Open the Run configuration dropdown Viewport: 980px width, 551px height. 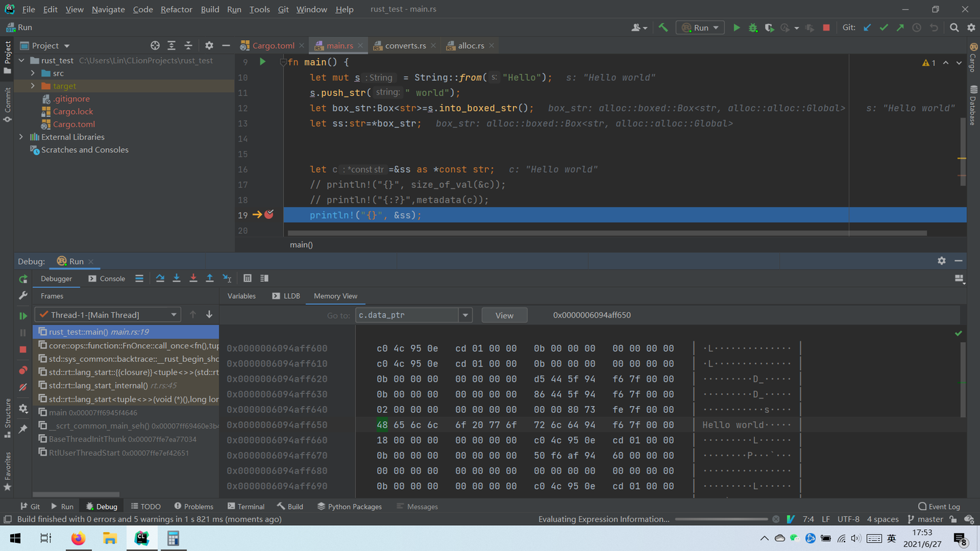pyautogui.click(x=700, y=28)
